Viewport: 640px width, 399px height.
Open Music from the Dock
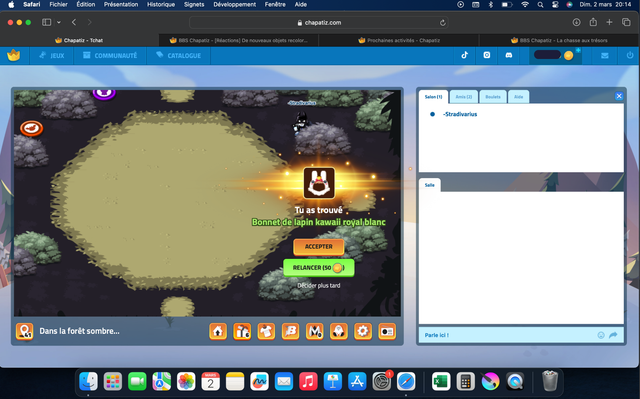pos(309,382)
